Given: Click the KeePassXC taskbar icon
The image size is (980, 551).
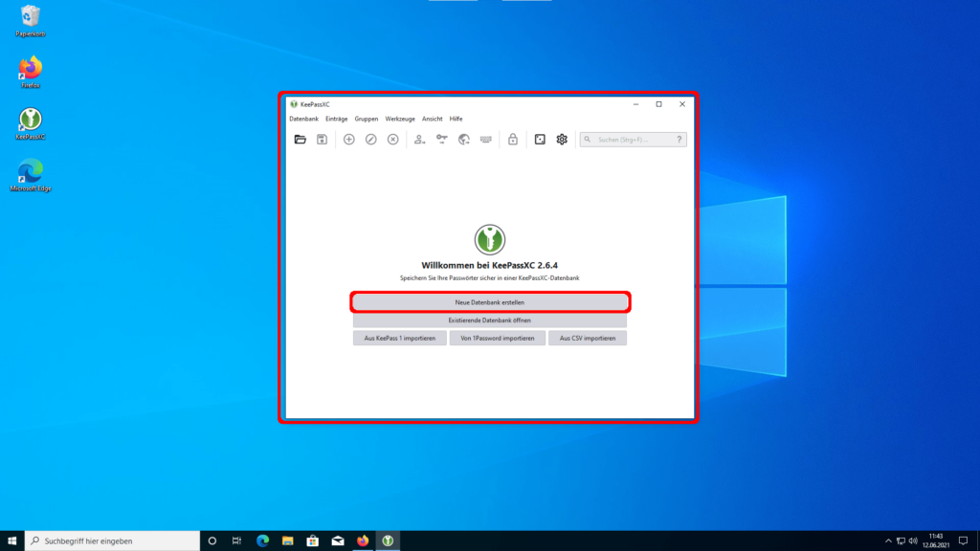Looking at the screenshot, I should click(x=388, y=541).
